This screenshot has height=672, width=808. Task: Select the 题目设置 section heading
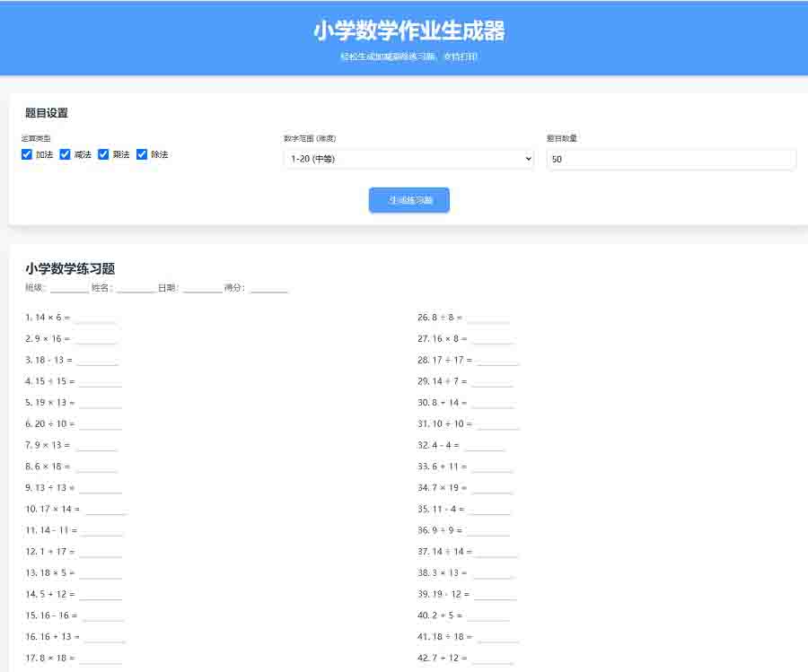coord(47,113)
